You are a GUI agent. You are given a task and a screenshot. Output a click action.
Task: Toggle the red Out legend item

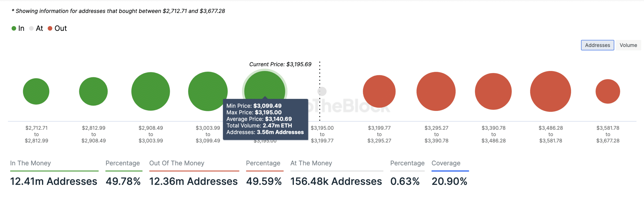pyautogui.click(x=57, y=28)
